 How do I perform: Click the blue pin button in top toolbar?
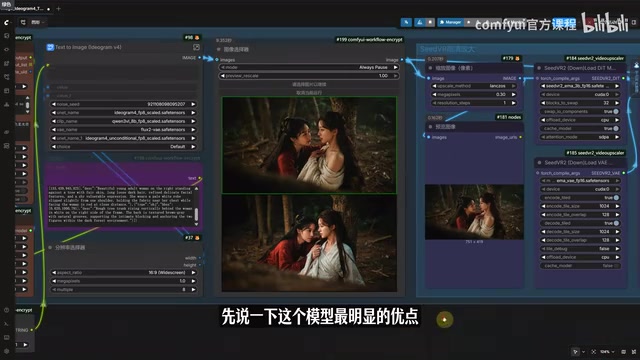[406, 22]
